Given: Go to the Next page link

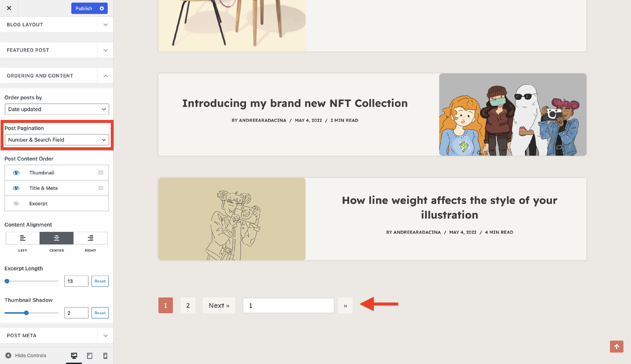Looking at the screenshot, I should 219,306.
